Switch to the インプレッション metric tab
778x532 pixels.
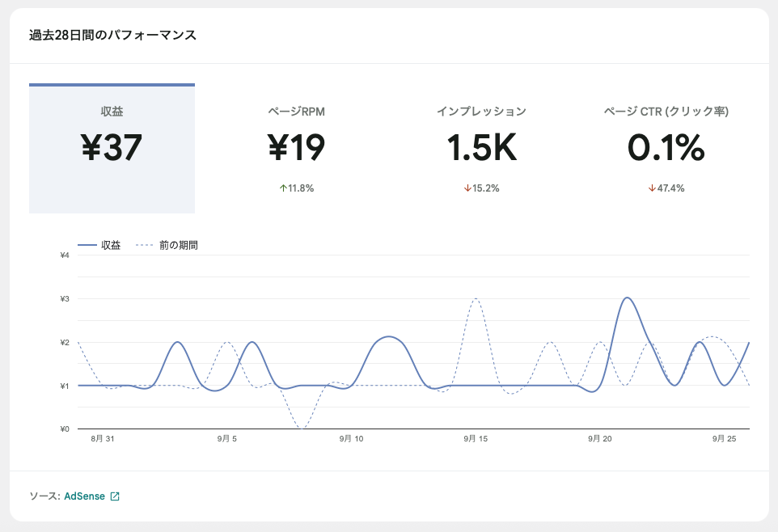click(481, 149)
